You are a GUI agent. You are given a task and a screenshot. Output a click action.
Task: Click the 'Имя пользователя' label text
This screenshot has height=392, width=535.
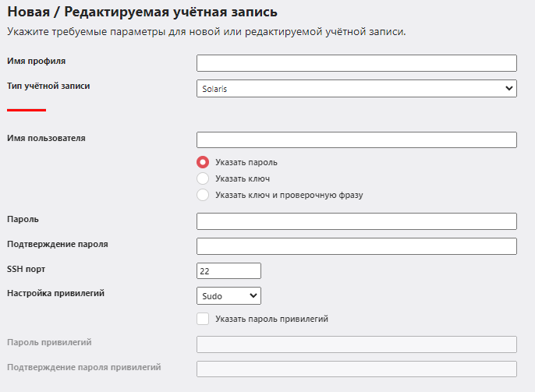tap(46, 138)
